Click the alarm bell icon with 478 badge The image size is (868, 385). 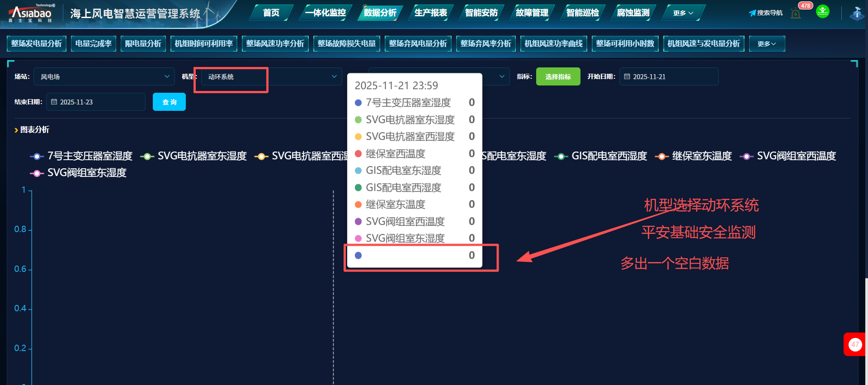pos(796,13)
